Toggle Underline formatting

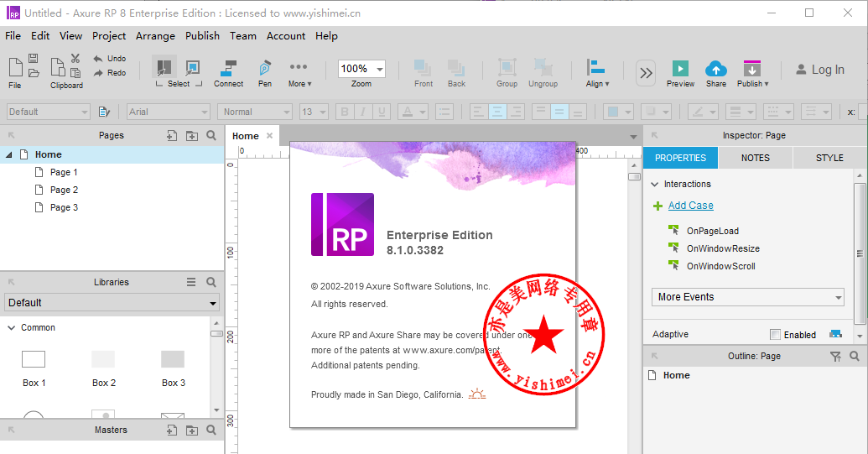point(382,112)
